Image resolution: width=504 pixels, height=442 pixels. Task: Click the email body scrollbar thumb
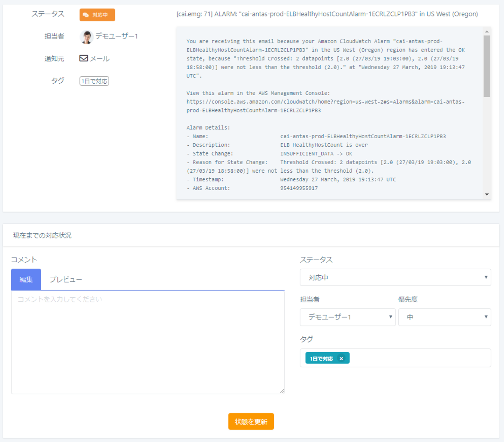coord(487,66)
